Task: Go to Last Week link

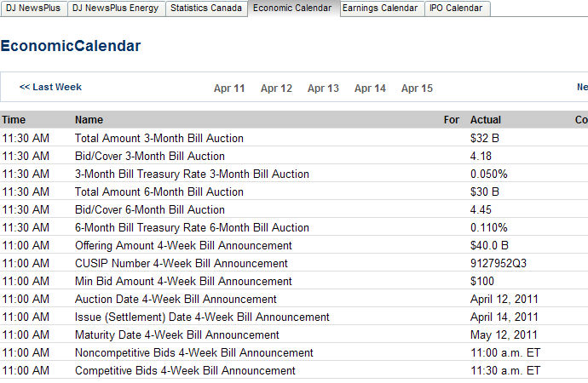Action: pos(50,87)
